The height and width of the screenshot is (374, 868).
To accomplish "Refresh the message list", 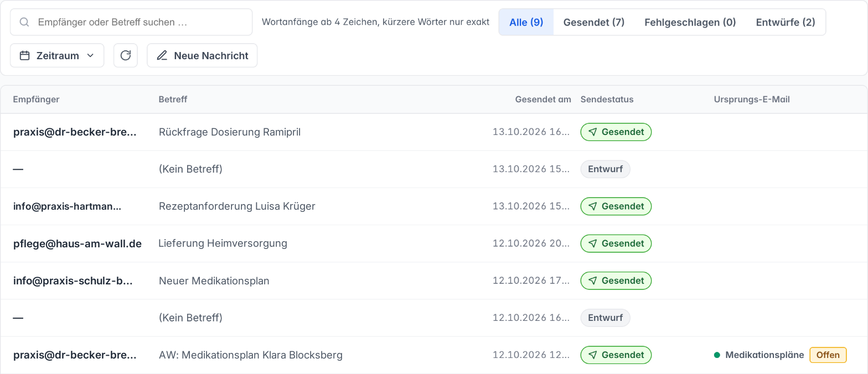I will (x=126, y=55).
